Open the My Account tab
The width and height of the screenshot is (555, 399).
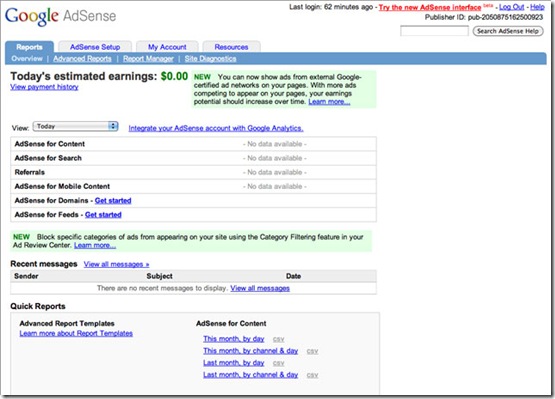[167, 47]
